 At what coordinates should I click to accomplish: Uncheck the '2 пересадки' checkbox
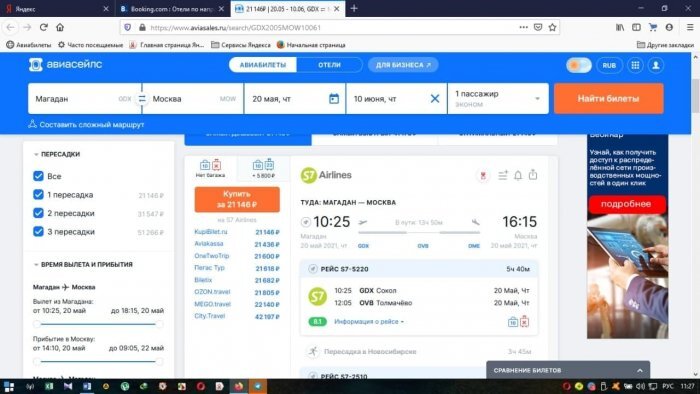pyautogui.click(x=38, y=213)
